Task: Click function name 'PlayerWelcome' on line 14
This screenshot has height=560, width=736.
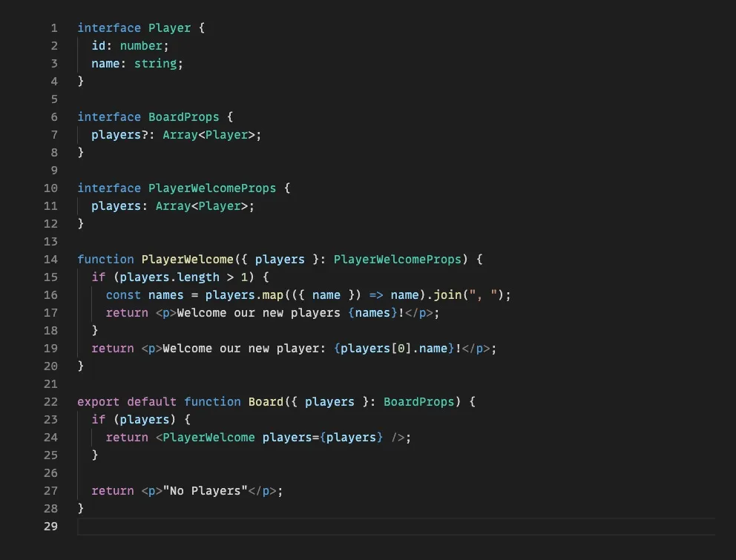Action: pyautogui.click(x=187, y=260)
